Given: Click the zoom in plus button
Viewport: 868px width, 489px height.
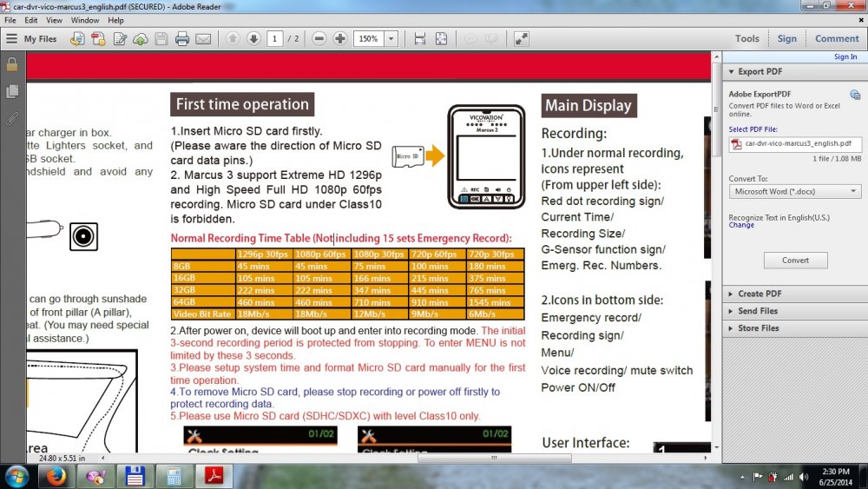Looking at the screenshot, I should pyautogui.click(x=340, y=39).
